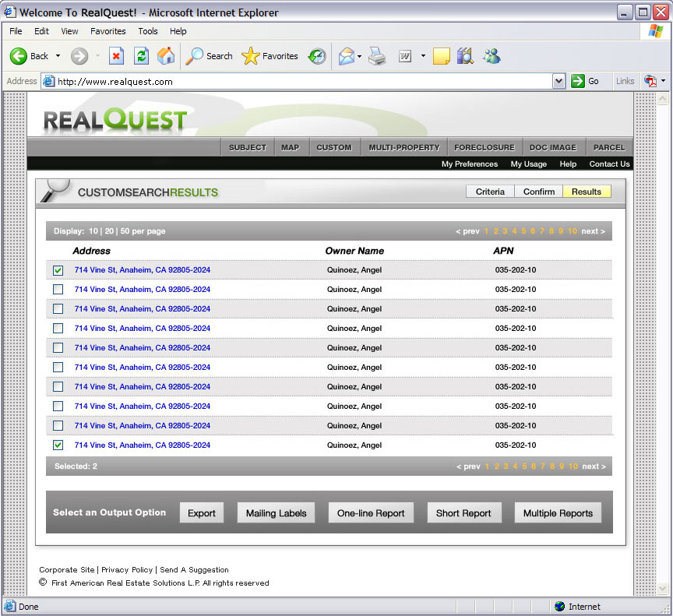Click the scrollbar up arrow
673x616 pixels.
663,99
